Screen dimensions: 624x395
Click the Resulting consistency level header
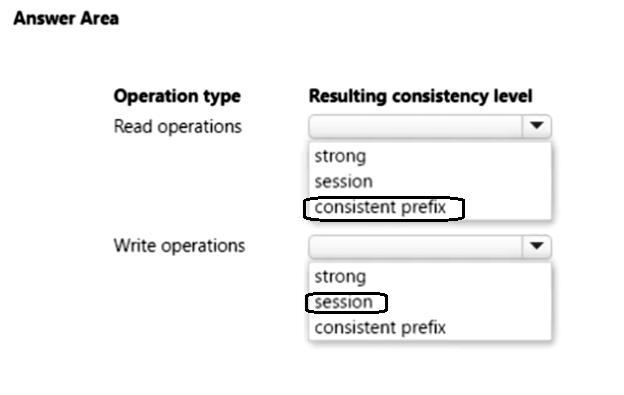pyautogui.click(x=421, y=96)
